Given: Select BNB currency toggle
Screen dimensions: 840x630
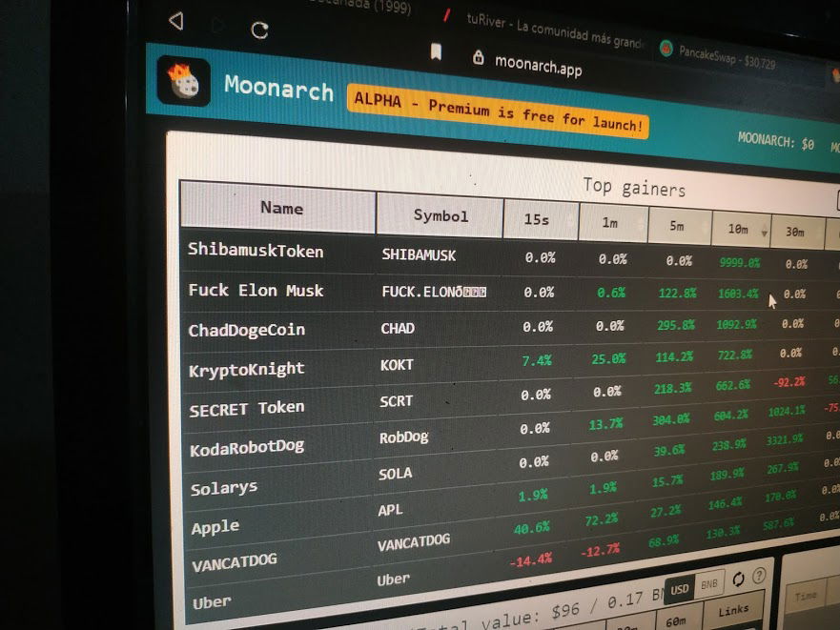Looking at the screenshot, I should [708, 584].
